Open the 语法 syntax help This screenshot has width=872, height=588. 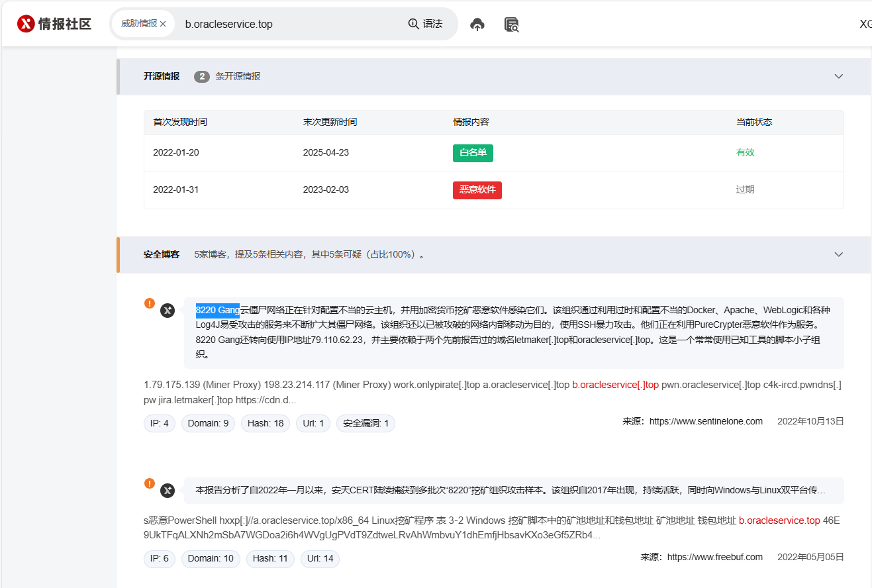[x=425, y=24]
